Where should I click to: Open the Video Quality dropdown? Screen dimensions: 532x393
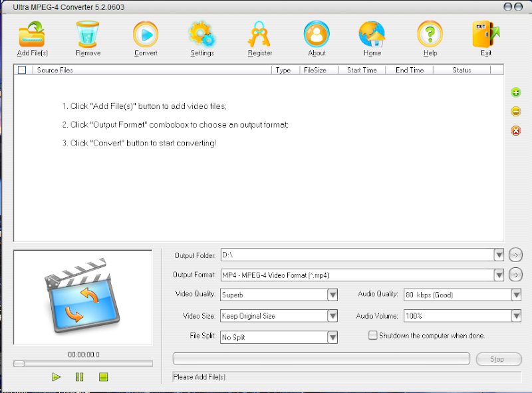pyautogui.click(x=332, y=295)
